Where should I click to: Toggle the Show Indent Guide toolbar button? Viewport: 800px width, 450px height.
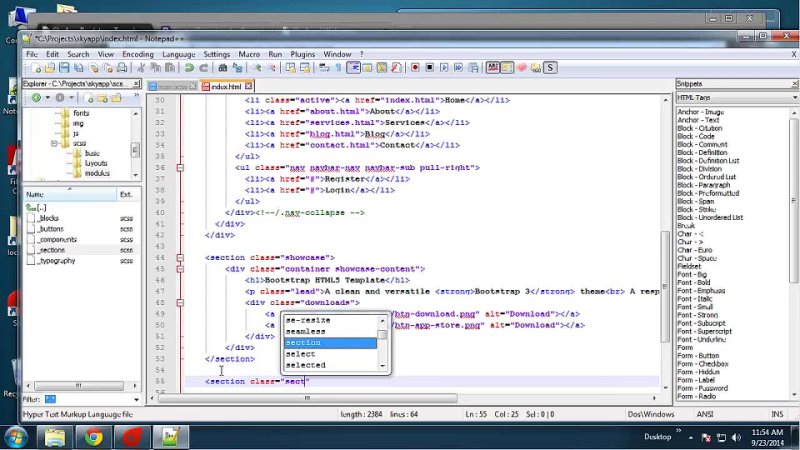(353, 68)
